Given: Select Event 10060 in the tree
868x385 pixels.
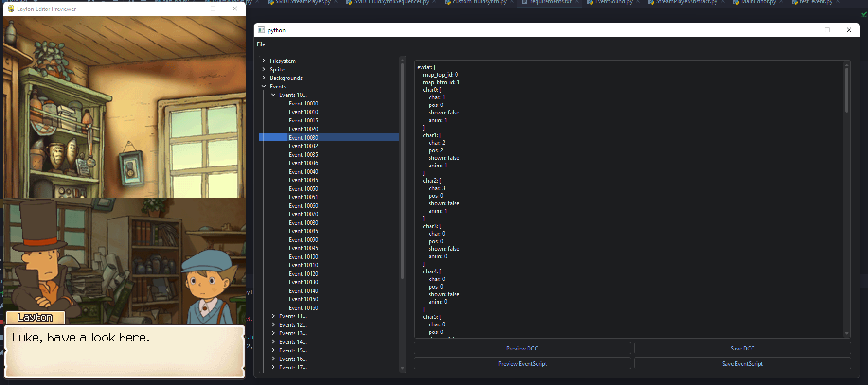Looking at the screenshot, I should click(304, 206).
